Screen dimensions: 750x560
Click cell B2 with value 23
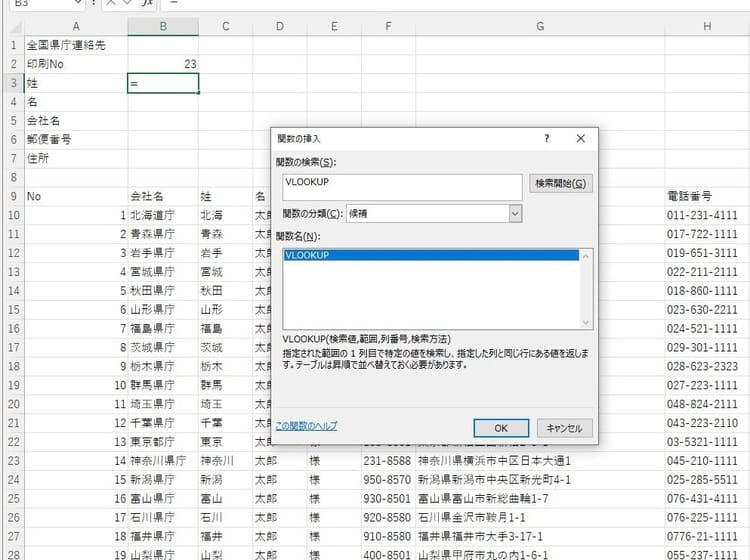(x=163, y=64)
